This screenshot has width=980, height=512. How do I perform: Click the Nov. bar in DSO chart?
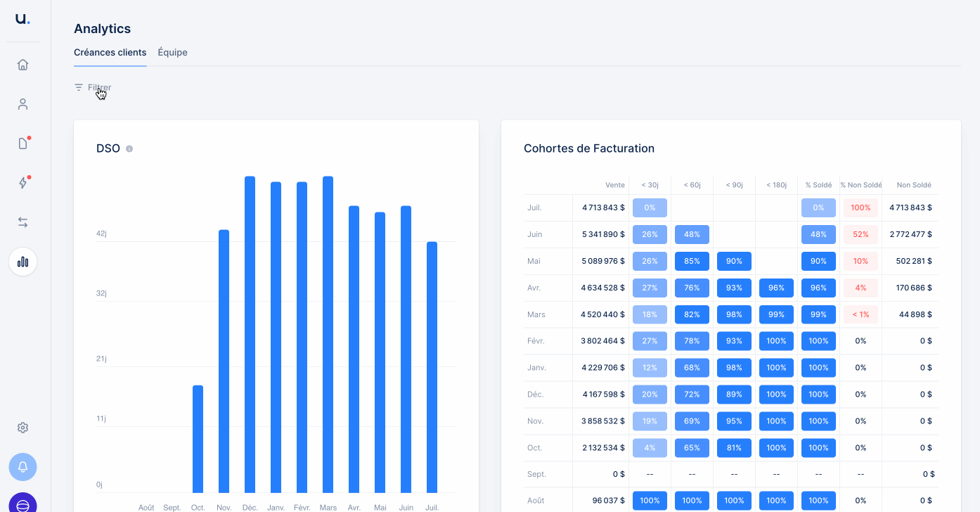click(x=224, y=361)
